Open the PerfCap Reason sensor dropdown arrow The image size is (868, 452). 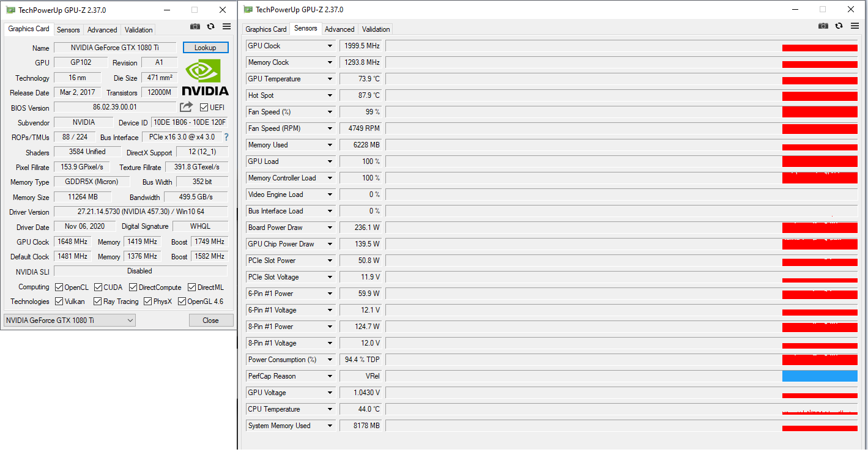[x=330, y=376]
